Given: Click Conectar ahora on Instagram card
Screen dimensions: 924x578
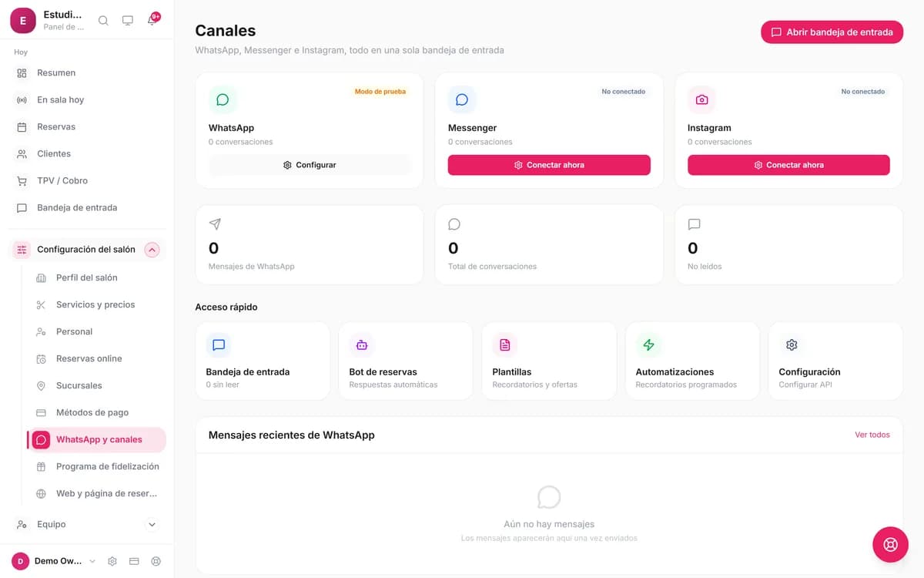Looking at the screenshot, I should click(788, 165).
